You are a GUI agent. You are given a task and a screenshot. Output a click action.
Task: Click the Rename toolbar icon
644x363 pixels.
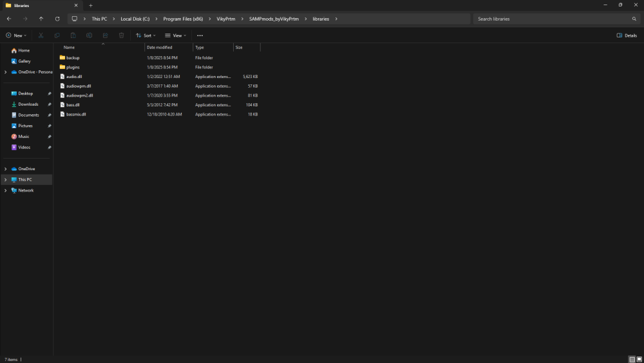89,35
